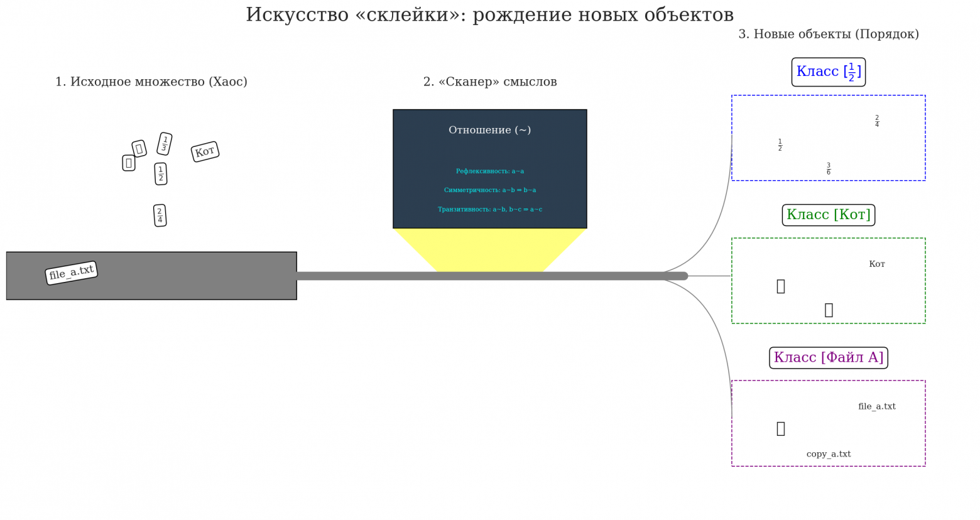Click the file_a.txt card on the conveyor belt
Screen dimensions: 980x520
(x=71, y=273)
